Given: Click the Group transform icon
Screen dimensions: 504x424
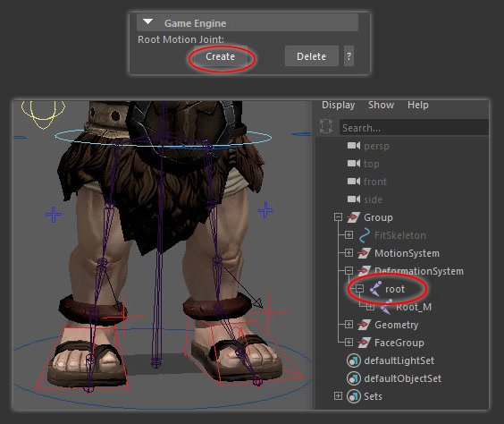Looking at the screenshot, I should point(353,217).
